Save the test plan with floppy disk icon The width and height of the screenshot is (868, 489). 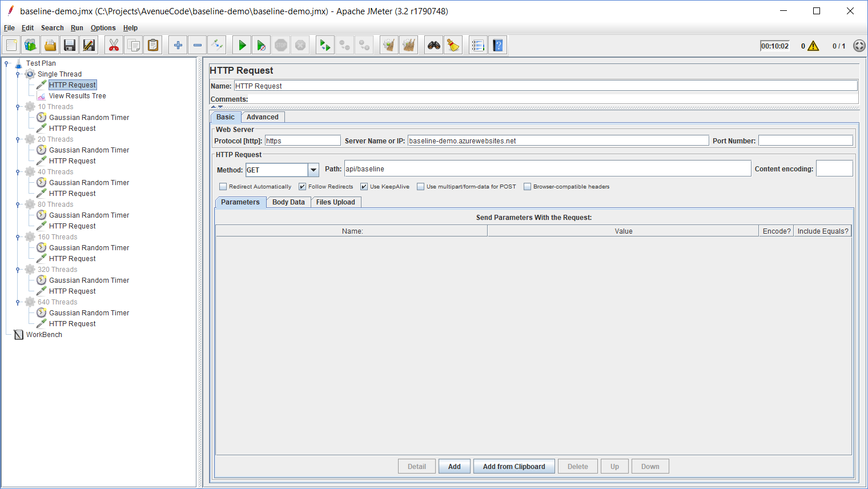pos(70,45)
